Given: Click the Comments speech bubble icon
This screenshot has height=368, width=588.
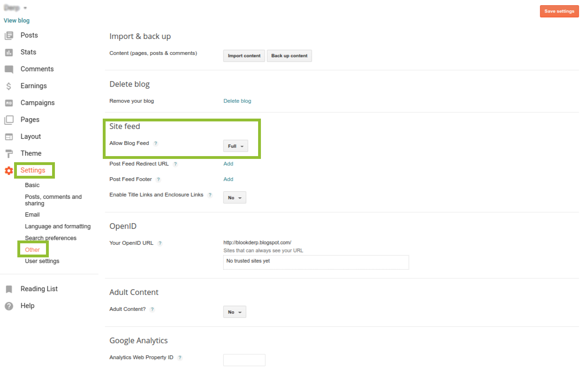Looking at the screenshot, I should (x=9, y=69).
